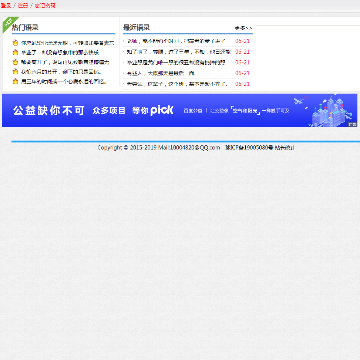Click the flame icon of fifth 热门语录 entry
Viewport: 360px width, 360px height.
tap(15, 81)
